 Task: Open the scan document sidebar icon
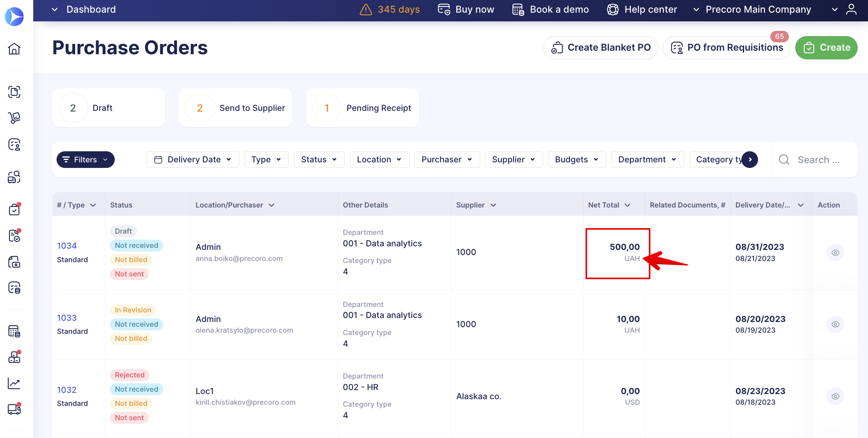coord(14,92)
